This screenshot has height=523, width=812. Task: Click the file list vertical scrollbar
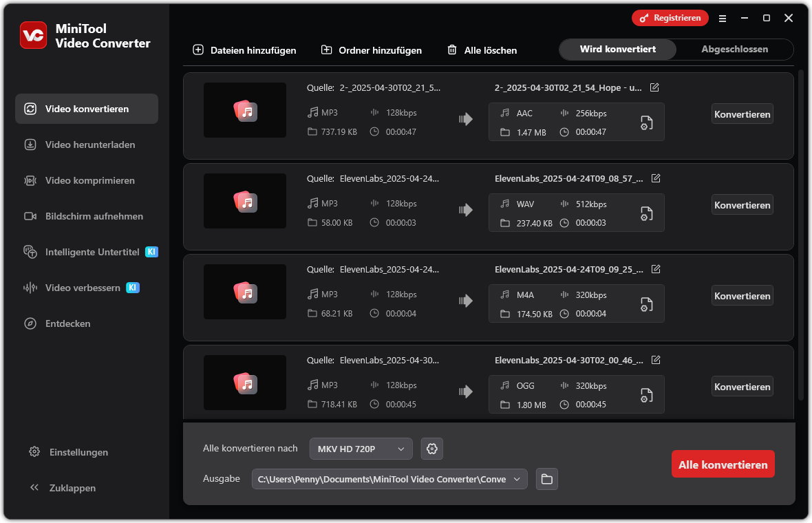(x=802, y=234)
